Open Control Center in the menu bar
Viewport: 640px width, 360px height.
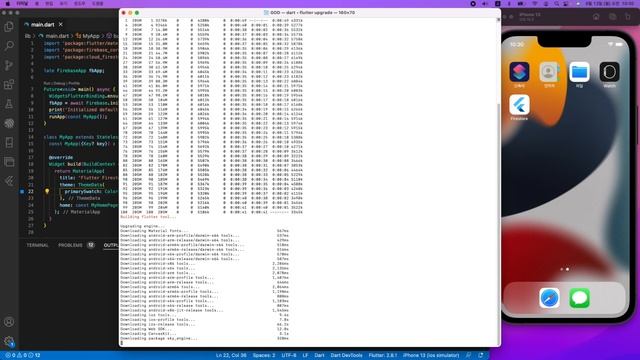pyautogui.click(x=566, y=4)
